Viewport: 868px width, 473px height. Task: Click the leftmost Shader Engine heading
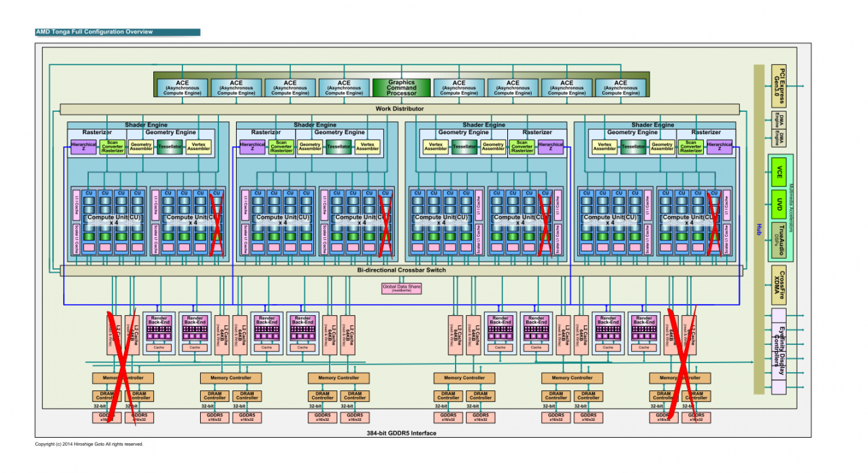tap(145, 125)
